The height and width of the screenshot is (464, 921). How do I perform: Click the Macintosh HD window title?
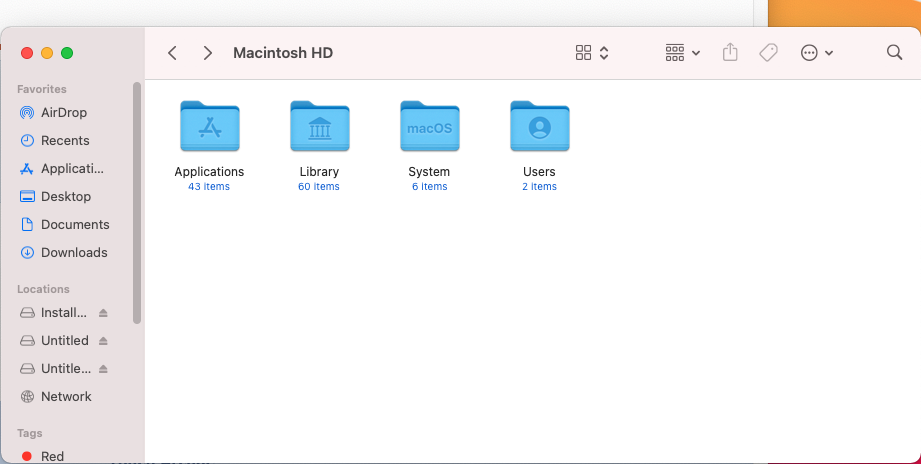pyautogui.click(x=283, y=53)
